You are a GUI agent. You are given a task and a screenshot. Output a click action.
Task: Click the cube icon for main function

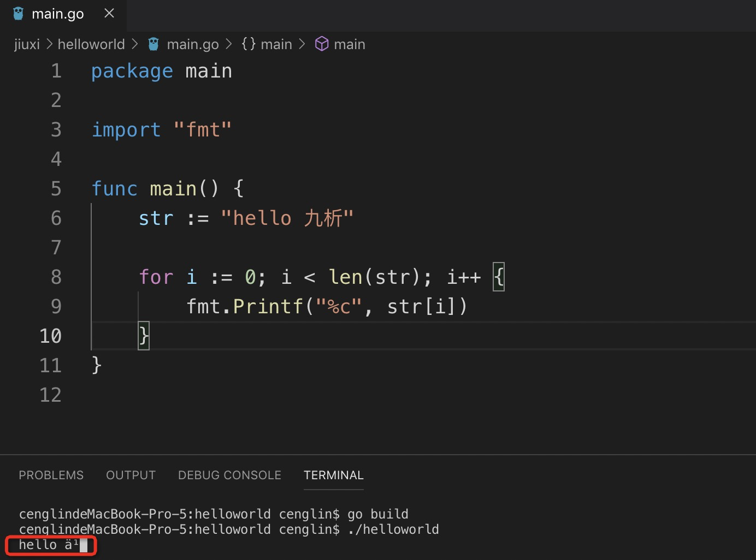click(322, 44)
